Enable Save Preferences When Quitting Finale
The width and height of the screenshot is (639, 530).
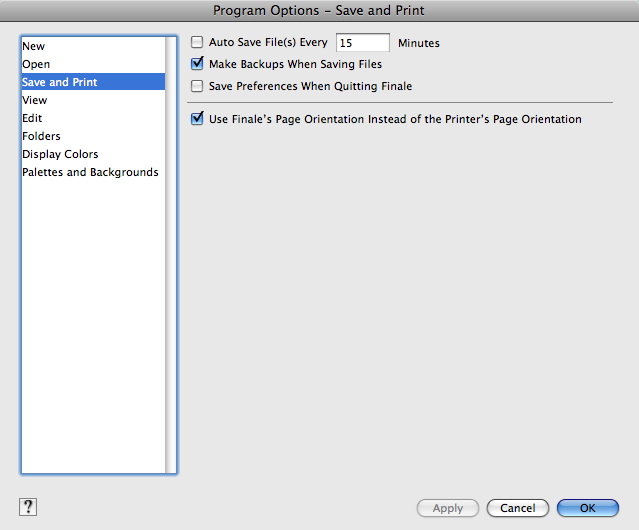pyautogui.click(x=197, y=86)
